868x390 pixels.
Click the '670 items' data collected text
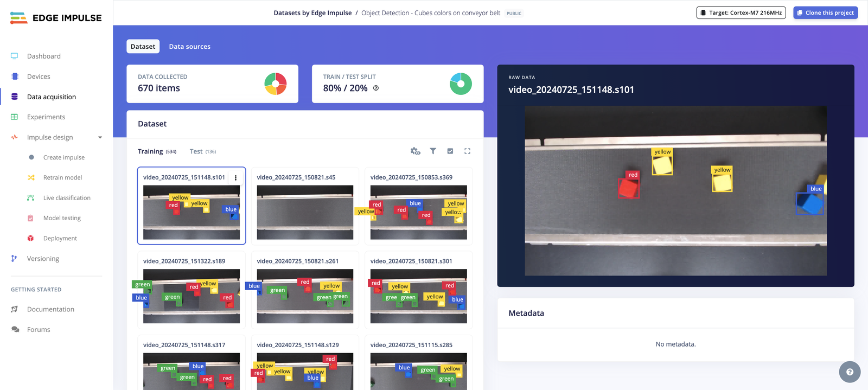tap(159, 88)
